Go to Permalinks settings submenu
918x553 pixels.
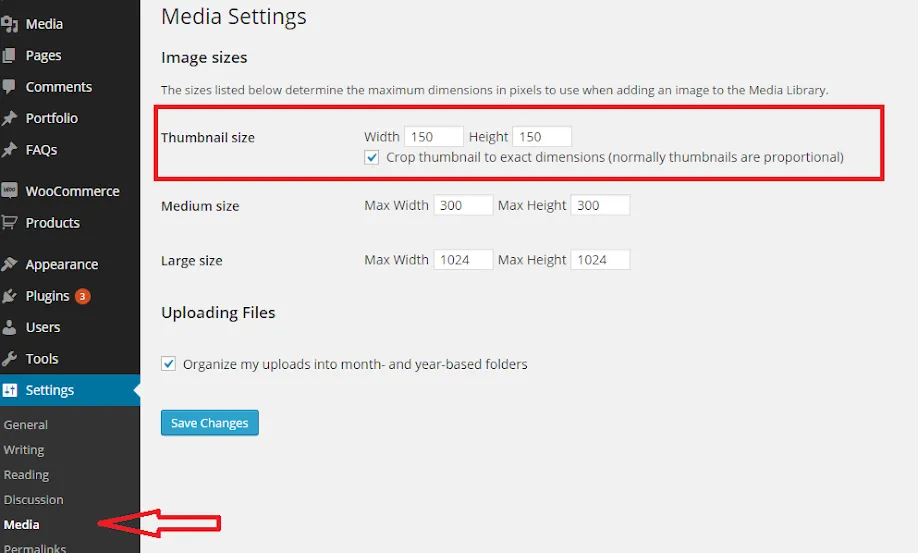point(35,548)
